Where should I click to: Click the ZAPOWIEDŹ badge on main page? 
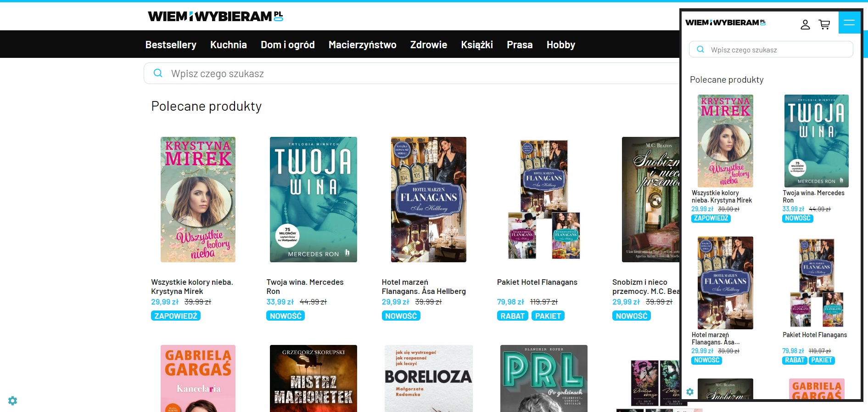click(176, 316)
